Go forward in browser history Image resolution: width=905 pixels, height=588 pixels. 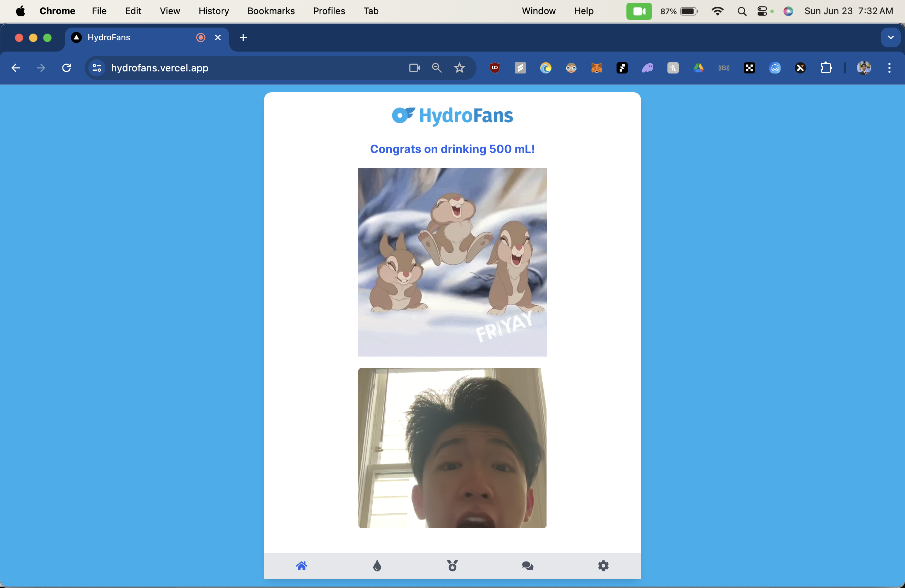coord(41,68)
